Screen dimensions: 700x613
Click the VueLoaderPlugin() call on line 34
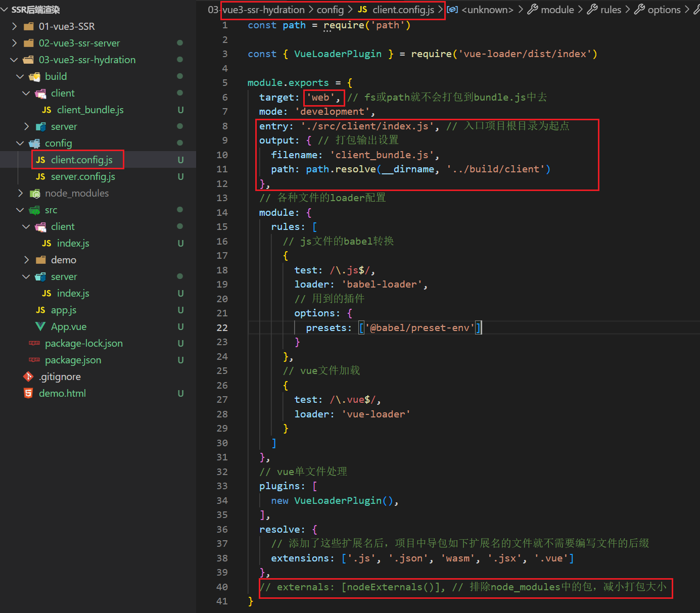343,500
